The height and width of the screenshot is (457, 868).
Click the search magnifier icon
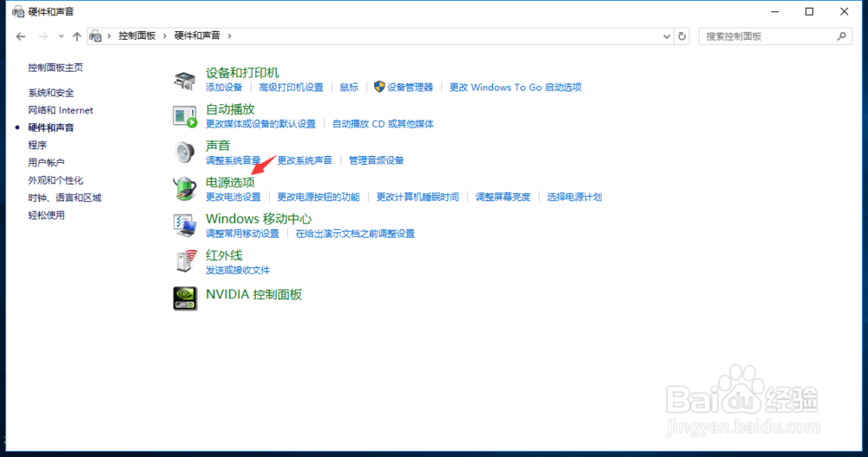pyautogui.click(x=841, y=36)
